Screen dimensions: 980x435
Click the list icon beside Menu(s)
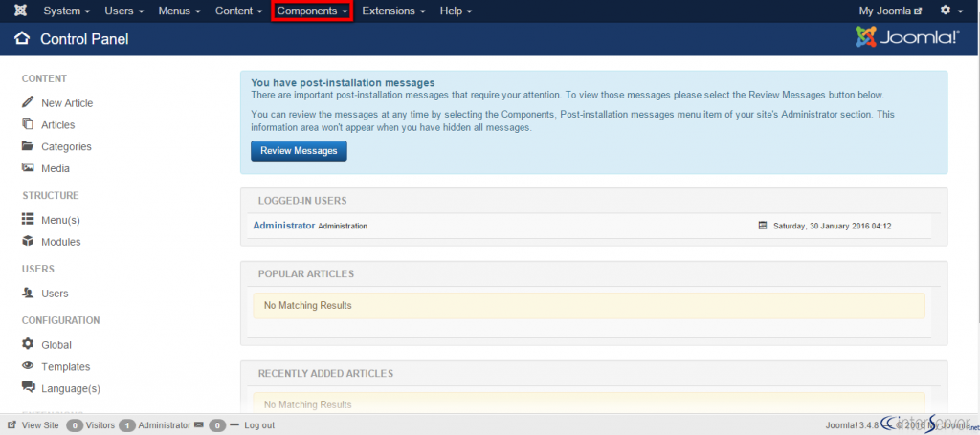click(x=28, y=219)
